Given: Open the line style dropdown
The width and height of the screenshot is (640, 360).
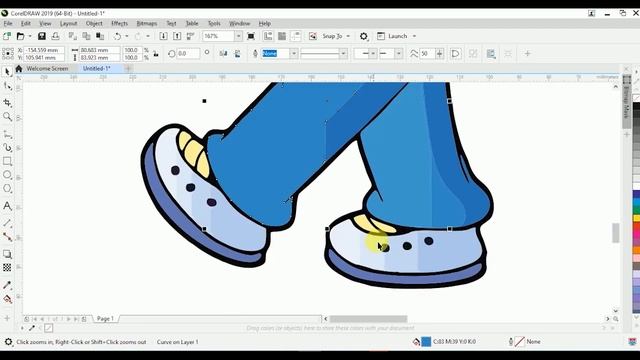Looking at the screenshot, I should (x=343, y=53).
